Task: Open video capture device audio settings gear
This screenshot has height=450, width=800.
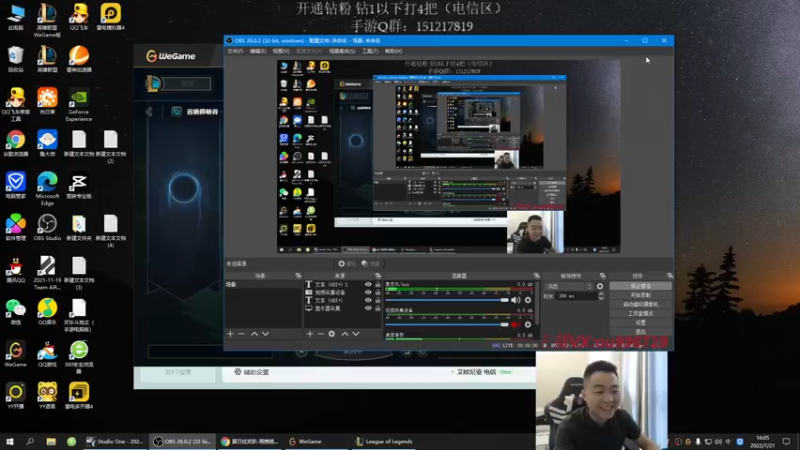Action: [x=528, y=324]
